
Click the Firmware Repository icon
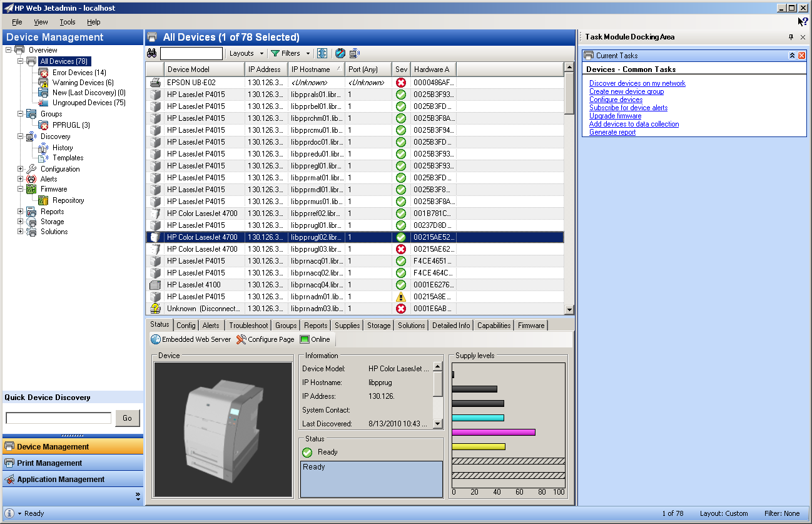tap(43, 200)
